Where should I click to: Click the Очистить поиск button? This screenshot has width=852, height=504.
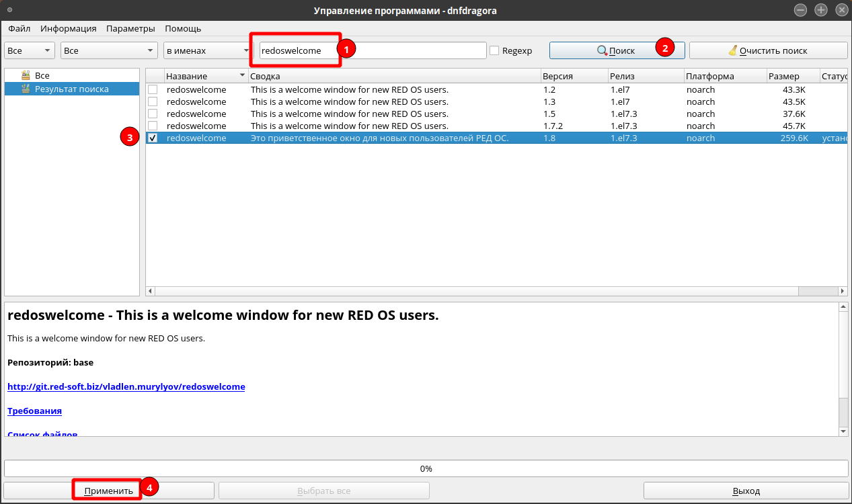(x=768, y=50)
